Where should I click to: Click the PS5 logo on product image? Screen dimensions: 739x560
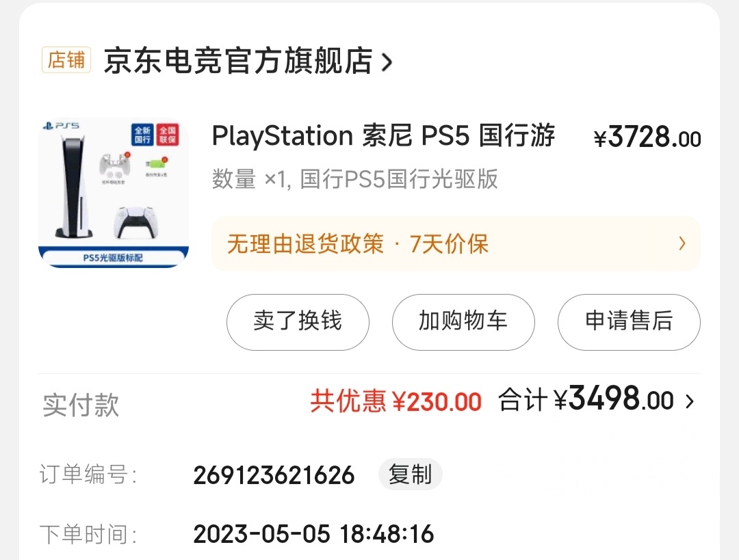(x=62, y=126)
